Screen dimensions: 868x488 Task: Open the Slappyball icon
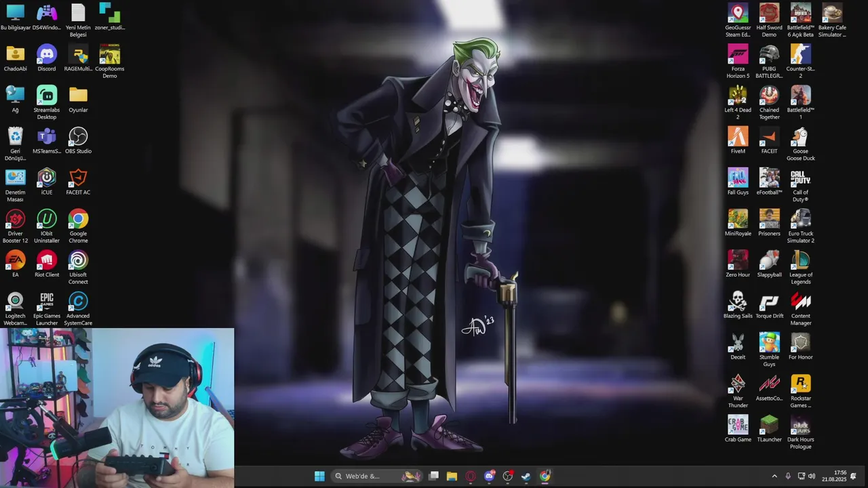click(769, 264)
